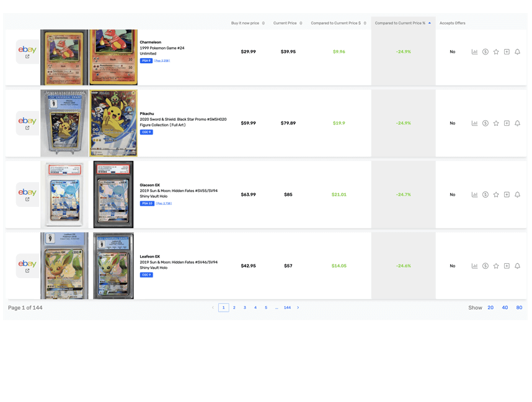The width and height of the screenshot is (532, 402).
Task: Sort by Current Price column
Action: point(288,23)
